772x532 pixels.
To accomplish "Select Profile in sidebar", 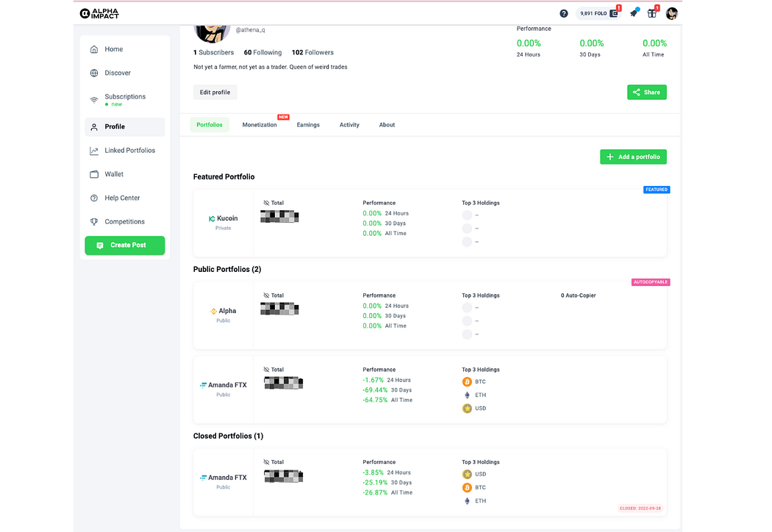I will point(124,126).
